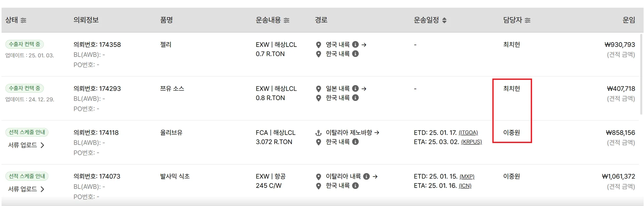
Task: Click the ITGOA port code link
Action: point(468,133)
